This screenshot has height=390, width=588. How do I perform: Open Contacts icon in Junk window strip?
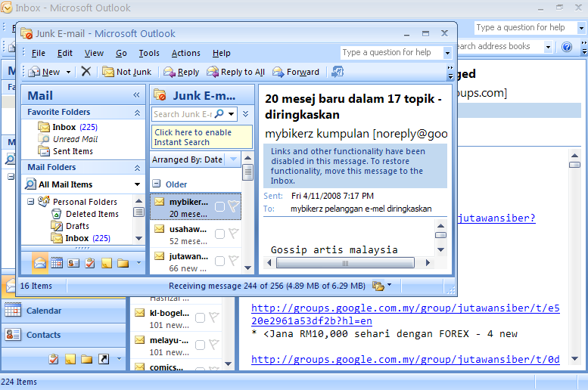point(73,263)
